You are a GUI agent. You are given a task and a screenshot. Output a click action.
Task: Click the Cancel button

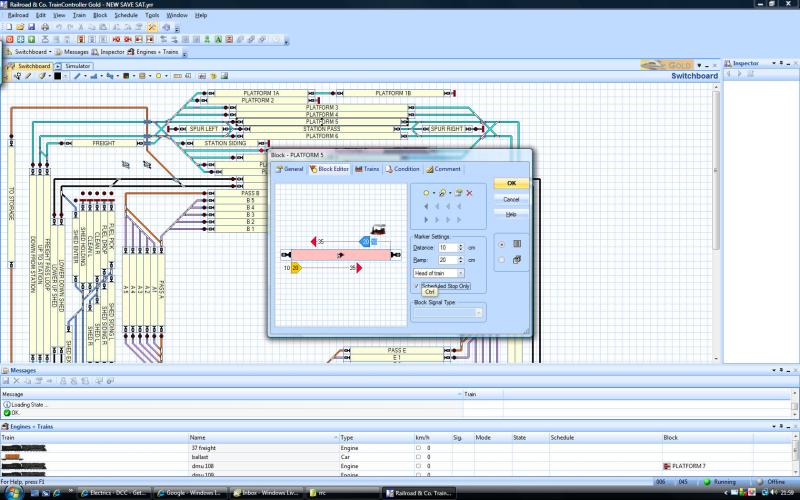pos(511,199)
